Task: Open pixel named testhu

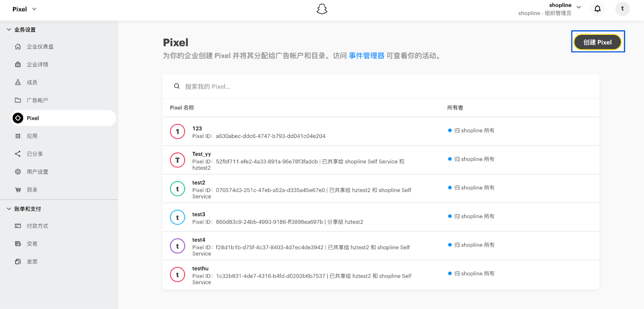Action: click(200, 268)
